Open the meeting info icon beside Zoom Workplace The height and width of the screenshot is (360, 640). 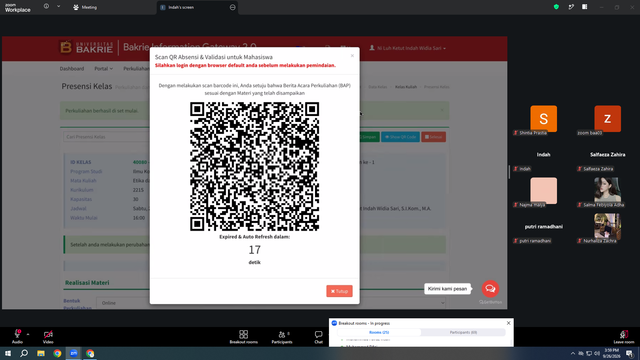[x=46, y=7]
